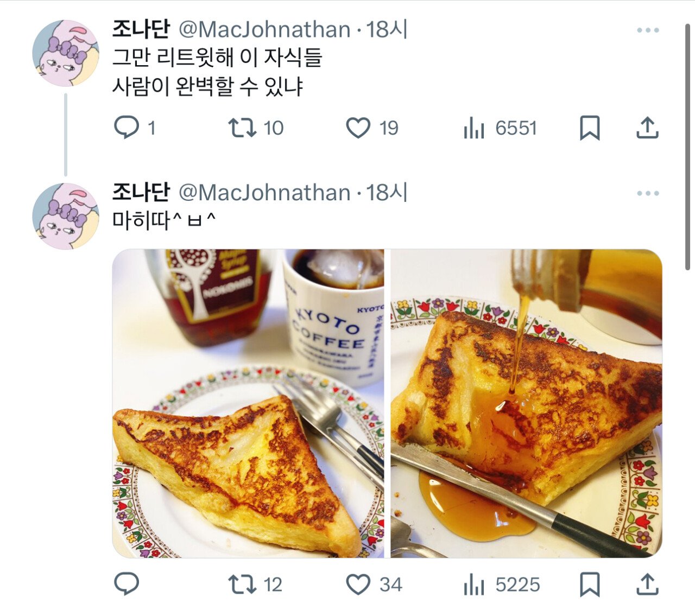Image resolution: width=695 pixels, height=616 pixels.
Task: Reply to the first tweet
Action: coord(127,128)
